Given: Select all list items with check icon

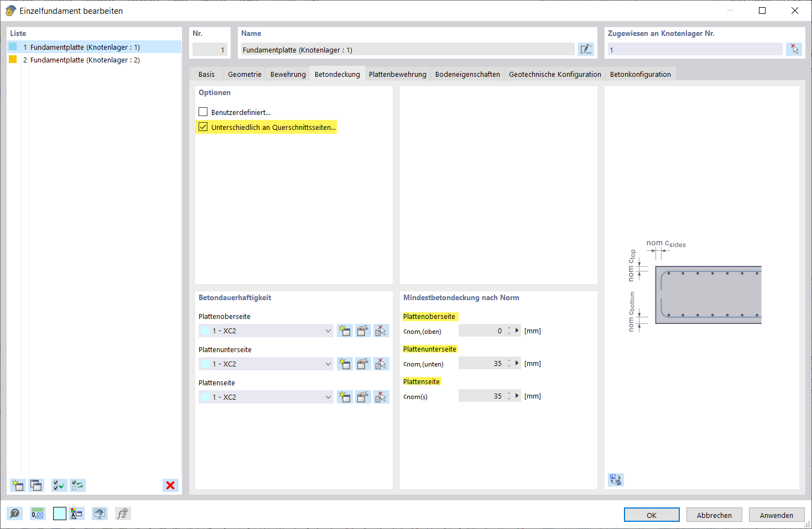Looking at the screenshot, I should tap(59, 485).
